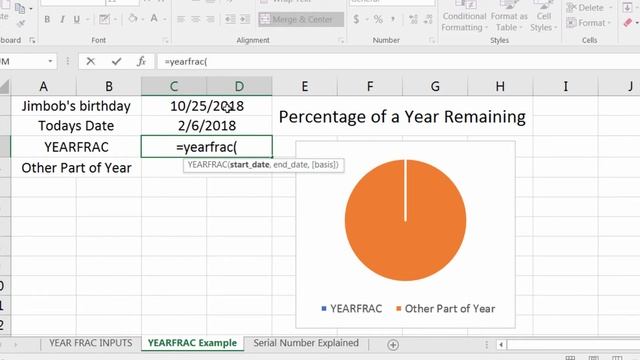Open the Underline style dropdown arrow
The height and width of the screenshot is (360, 640).
pyautogui.click(x=87, y=20)
